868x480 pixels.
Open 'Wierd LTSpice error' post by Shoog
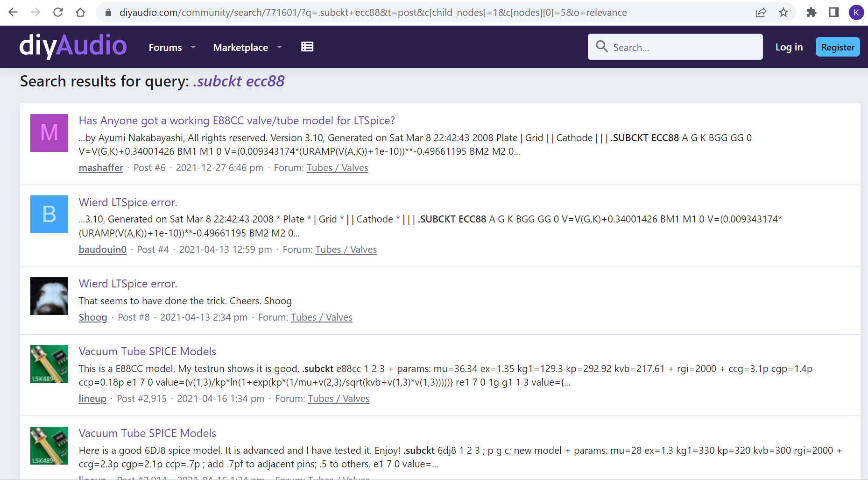click(x=128, y=284)
